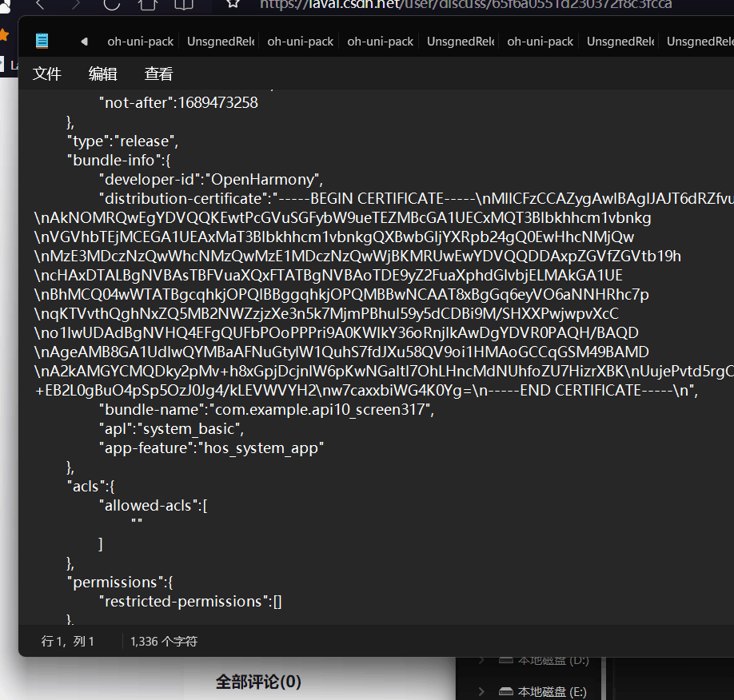Open the 编辑 menu
734x700 pixels.
[x=102, y=74]
